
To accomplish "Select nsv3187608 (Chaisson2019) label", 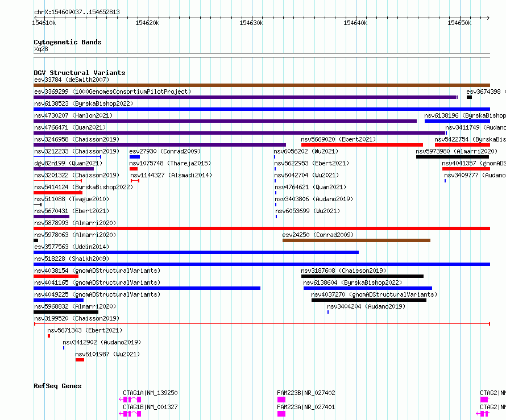I will [x=343, y=271].
